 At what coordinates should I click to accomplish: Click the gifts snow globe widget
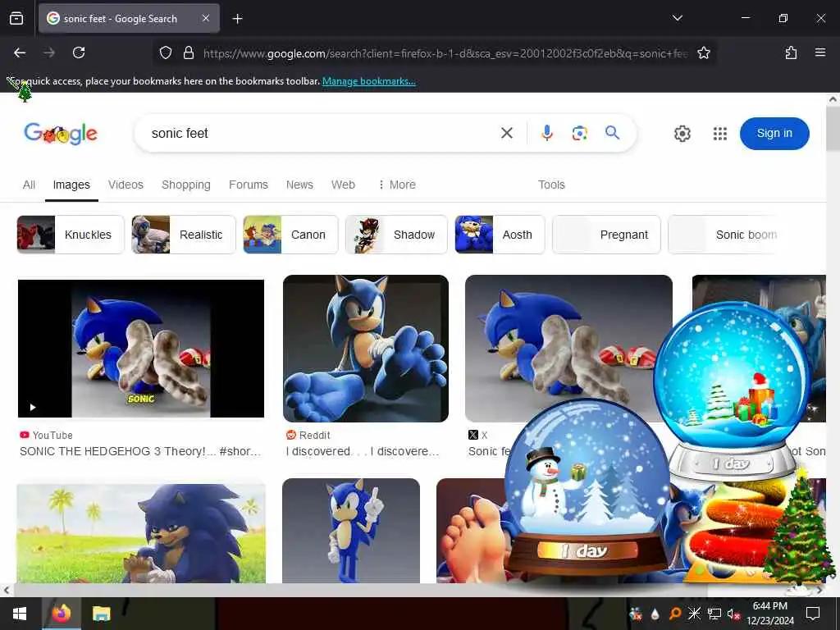point(732,390)
